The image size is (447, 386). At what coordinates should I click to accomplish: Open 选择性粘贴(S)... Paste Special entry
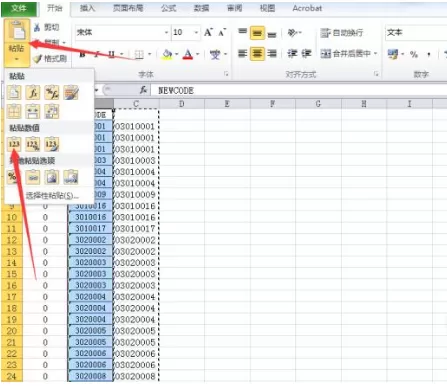coord(52,196)
